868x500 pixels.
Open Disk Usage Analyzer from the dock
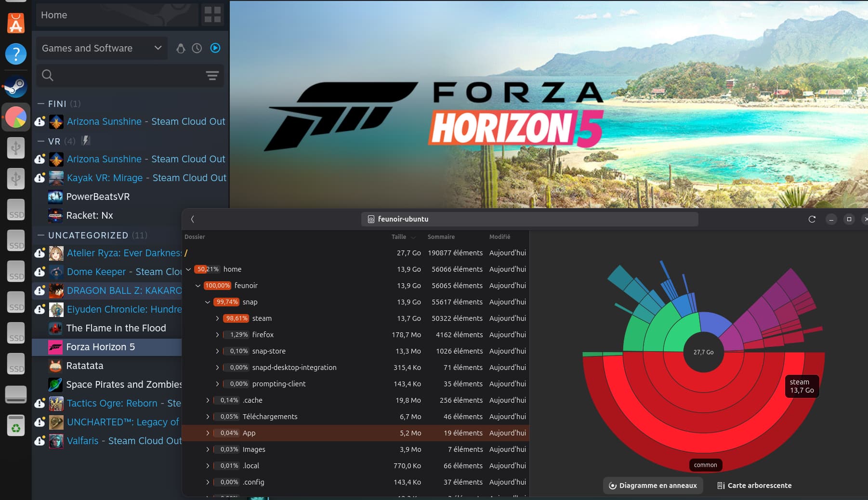pos(16,118)
